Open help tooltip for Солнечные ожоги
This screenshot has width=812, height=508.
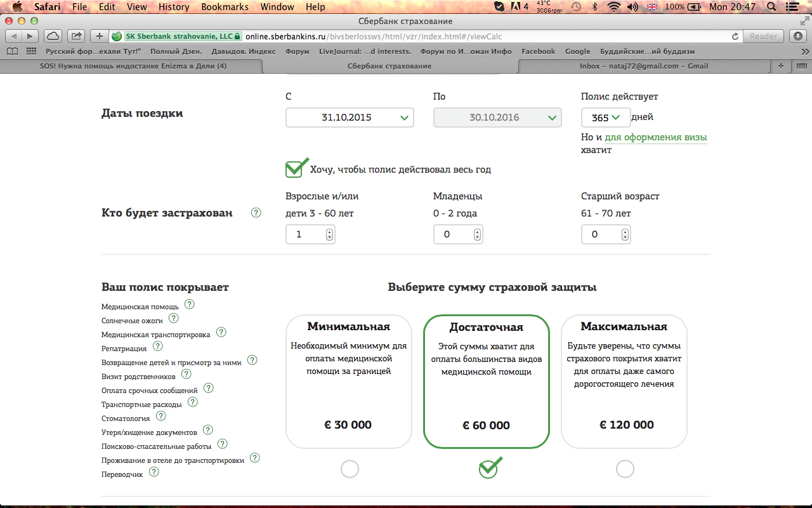click(x=173, y=318)
